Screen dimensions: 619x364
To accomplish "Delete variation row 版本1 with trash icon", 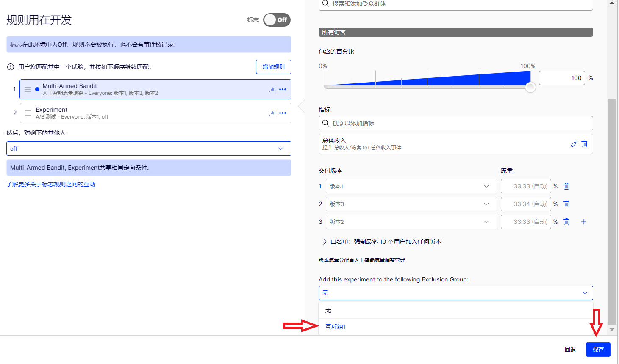I will point(566,186).
